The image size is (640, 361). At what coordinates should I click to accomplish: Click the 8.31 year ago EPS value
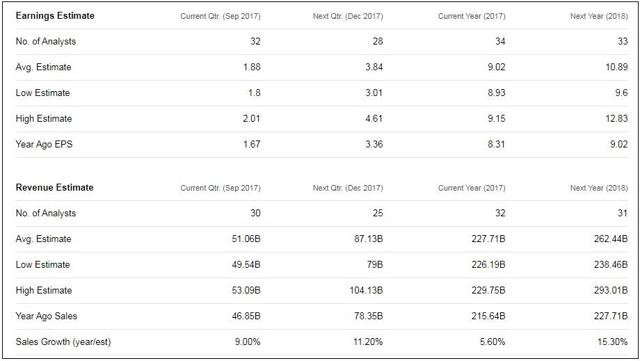496,144
